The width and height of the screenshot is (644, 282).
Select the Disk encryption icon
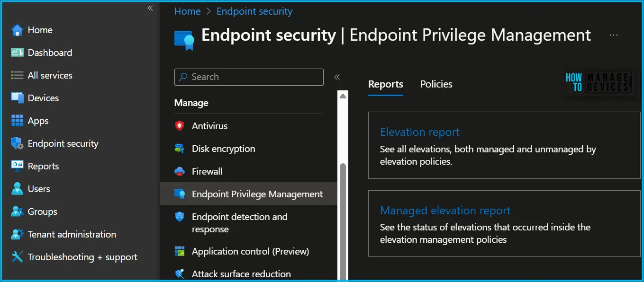(x=180, y=149)
